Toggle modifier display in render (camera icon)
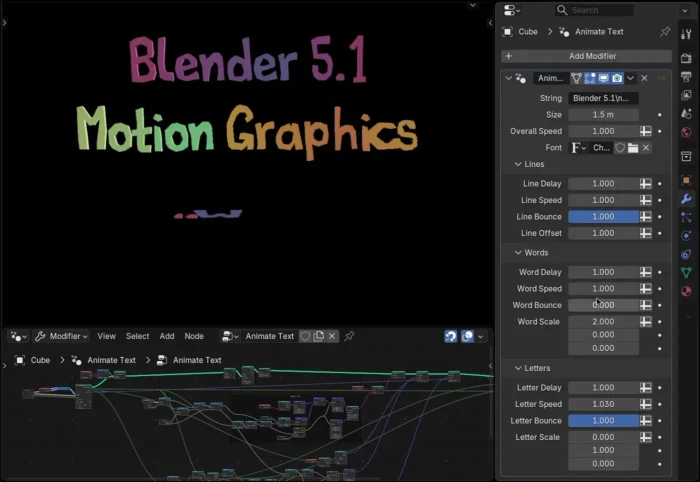The height and width of the screenshot is (482, 700). point(617,78)
